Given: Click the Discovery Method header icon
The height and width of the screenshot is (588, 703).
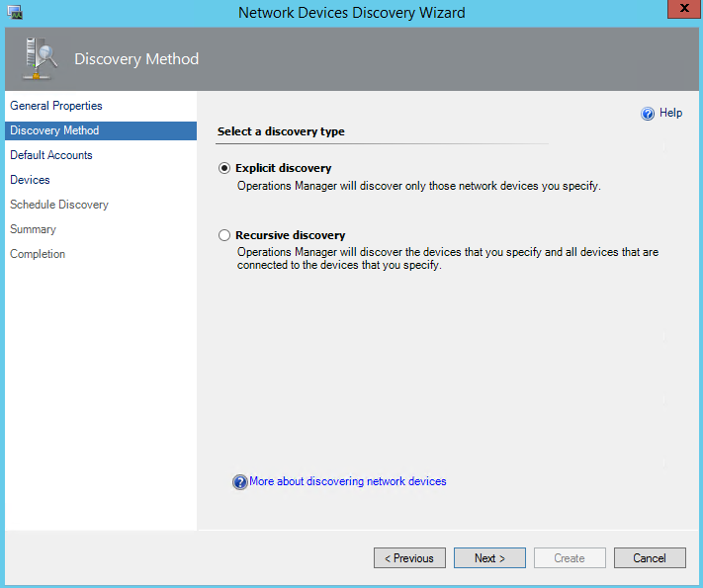Looking at the screenshot, I should 40,59.
